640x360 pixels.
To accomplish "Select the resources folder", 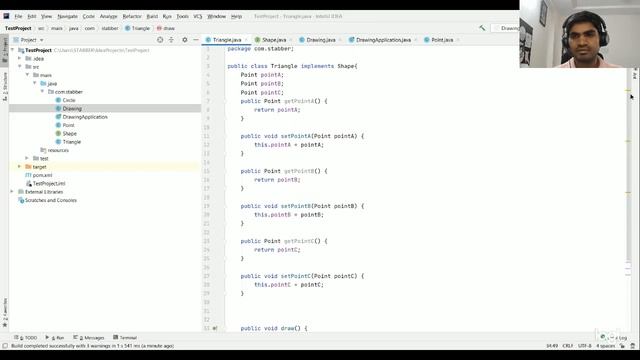I will click(58, 150).
